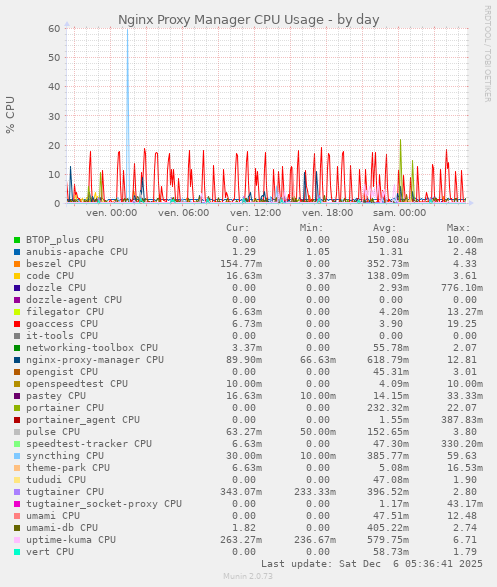Select the opengist CPU legend label

[x=62, y=372]
